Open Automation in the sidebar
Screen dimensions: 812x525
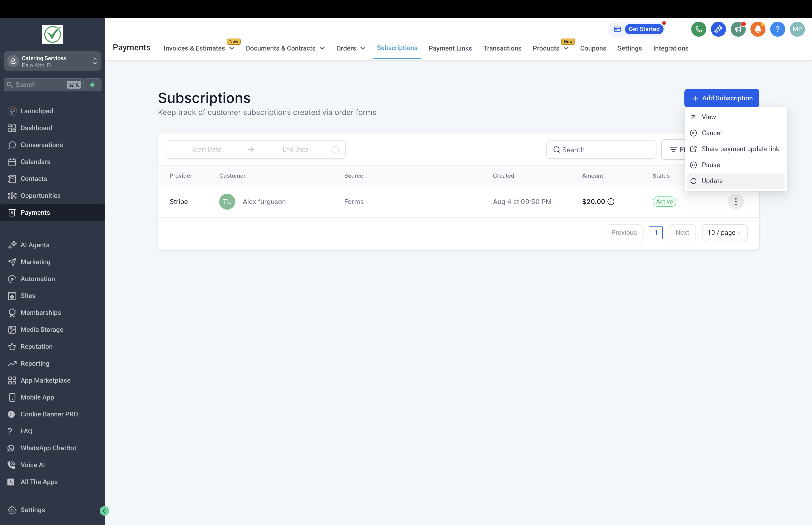(38, 279)
